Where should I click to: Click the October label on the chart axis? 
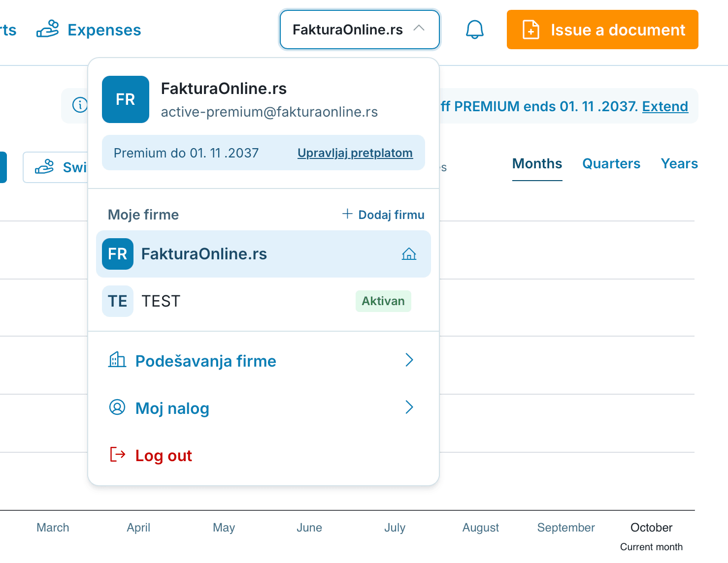point(651,528)
